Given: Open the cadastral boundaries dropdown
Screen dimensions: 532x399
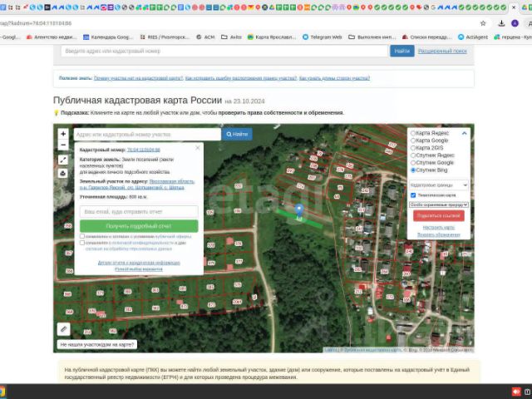Looking at the screenshot, I should click(x=439, y=185).
